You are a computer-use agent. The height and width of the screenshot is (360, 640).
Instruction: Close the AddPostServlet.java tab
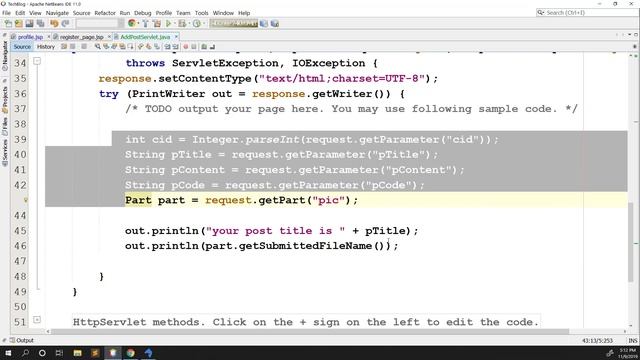[x=176, y=37]
